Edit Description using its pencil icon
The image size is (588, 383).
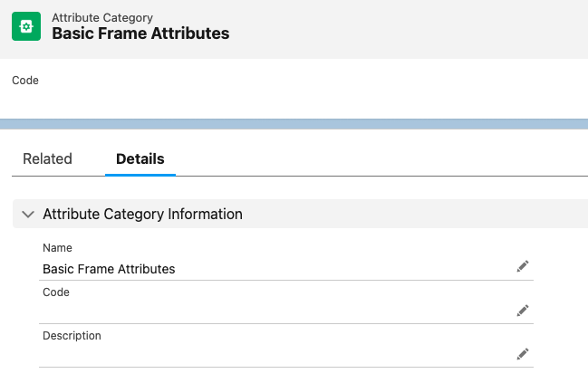522,353
